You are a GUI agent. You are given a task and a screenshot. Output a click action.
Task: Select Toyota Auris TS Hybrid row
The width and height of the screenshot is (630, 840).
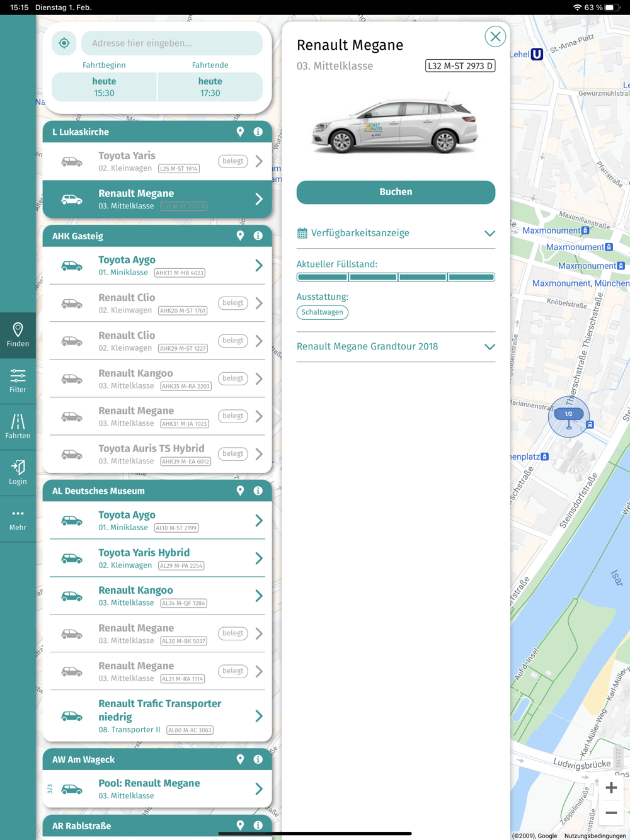click(x=157, y=454)
